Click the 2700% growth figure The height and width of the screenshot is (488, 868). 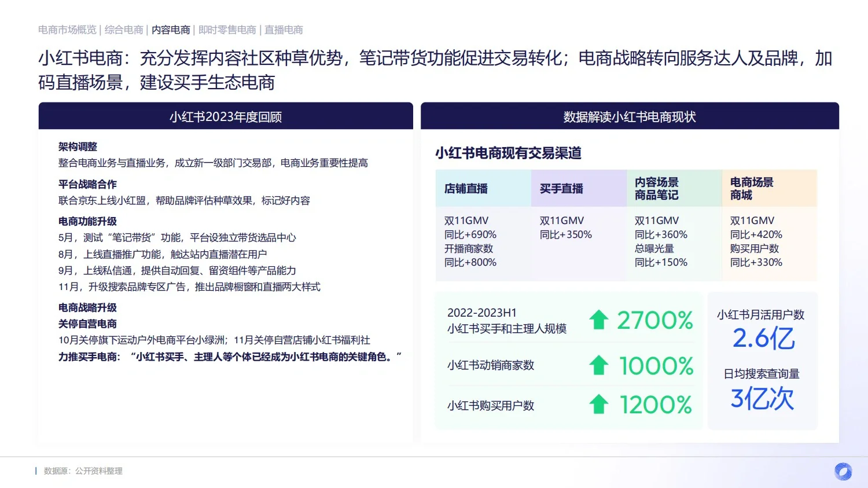point(655,320)
